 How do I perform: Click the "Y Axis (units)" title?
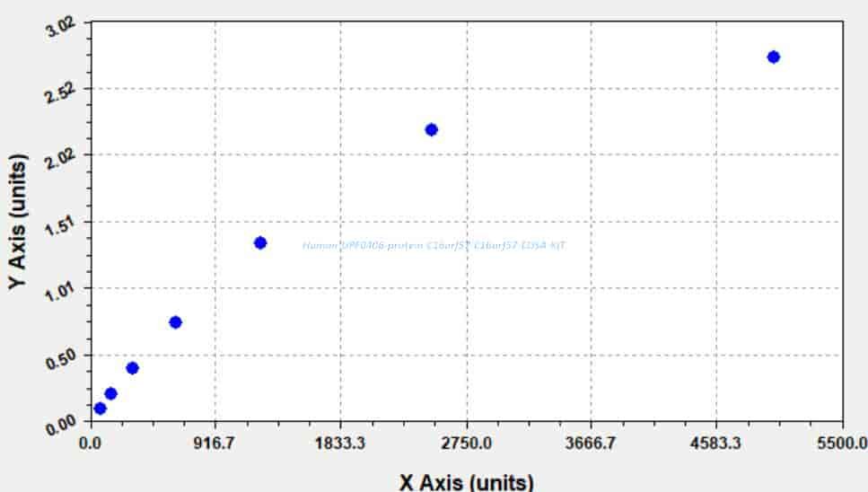click(x=18, y=222)
